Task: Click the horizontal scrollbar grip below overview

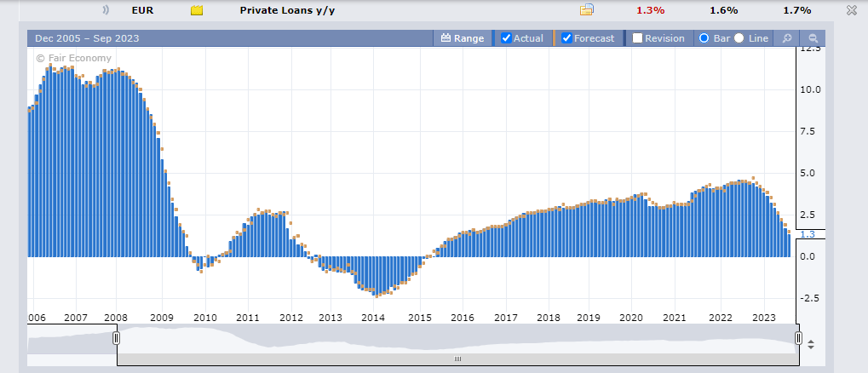Action: click(457, 359)
